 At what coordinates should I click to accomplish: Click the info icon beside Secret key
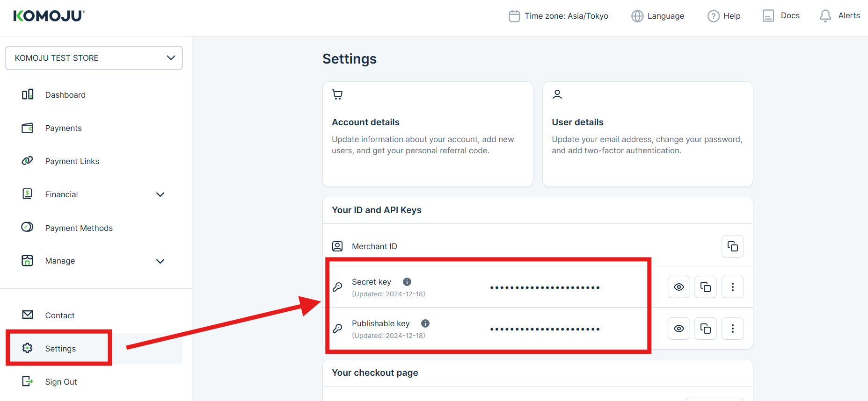point(407,282)
